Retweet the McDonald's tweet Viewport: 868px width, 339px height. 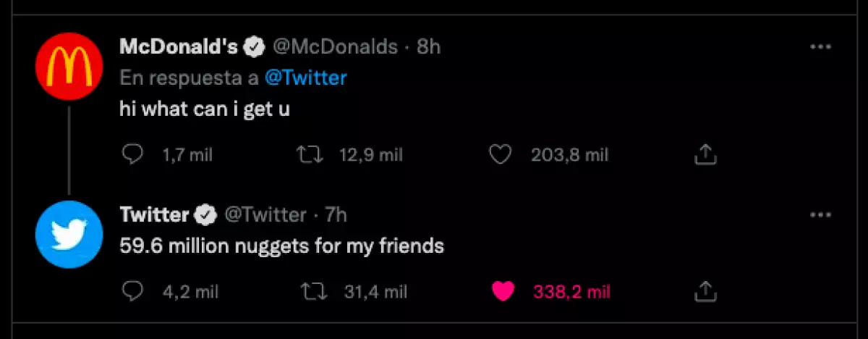pyautogui.click(x=310, y=154)
